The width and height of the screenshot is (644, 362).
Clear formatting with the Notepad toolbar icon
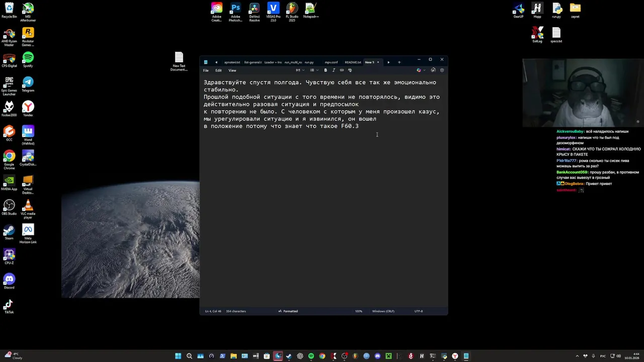pos(350,70)
